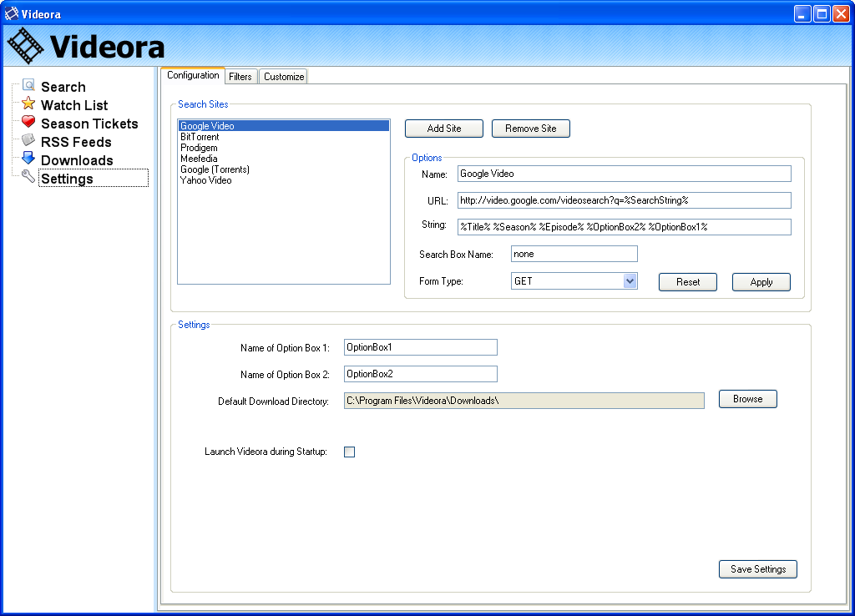Open the Watch List section

pos(74,105)
